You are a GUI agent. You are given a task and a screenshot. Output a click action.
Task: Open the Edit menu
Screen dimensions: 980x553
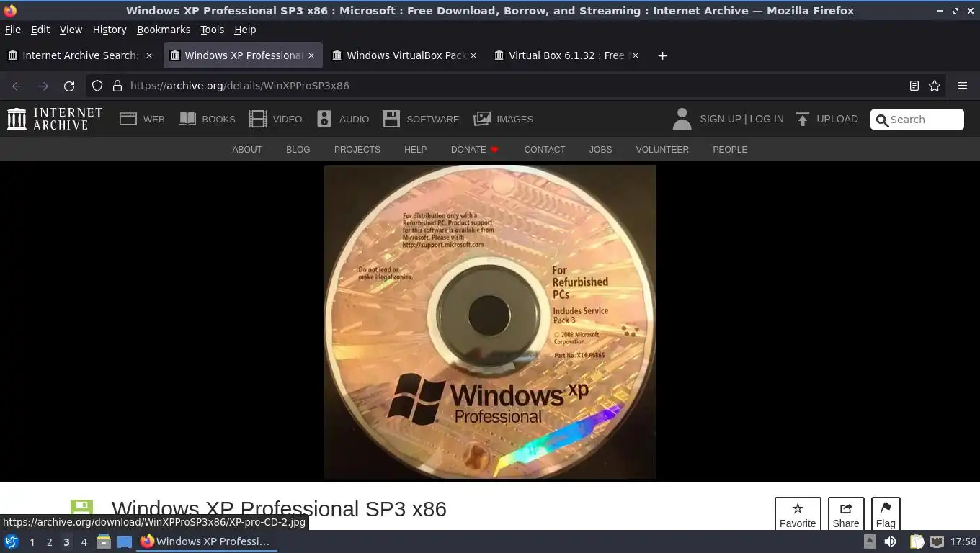(40, 30)
